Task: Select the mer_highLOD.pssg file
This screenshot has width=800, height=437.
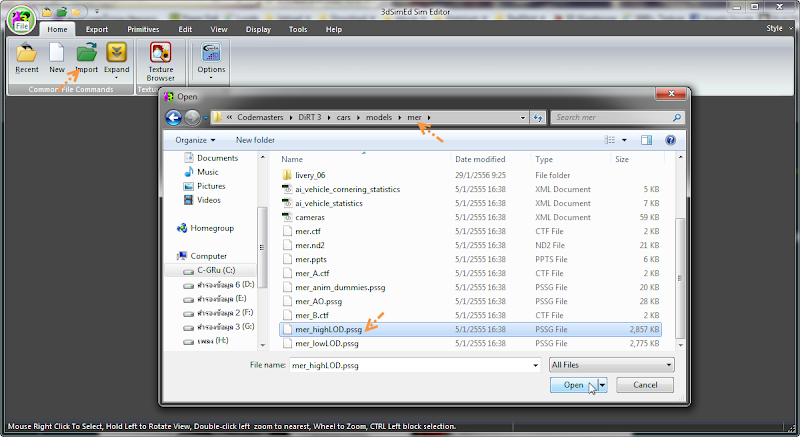Action: pyautogui.click(x=470, y=330)
